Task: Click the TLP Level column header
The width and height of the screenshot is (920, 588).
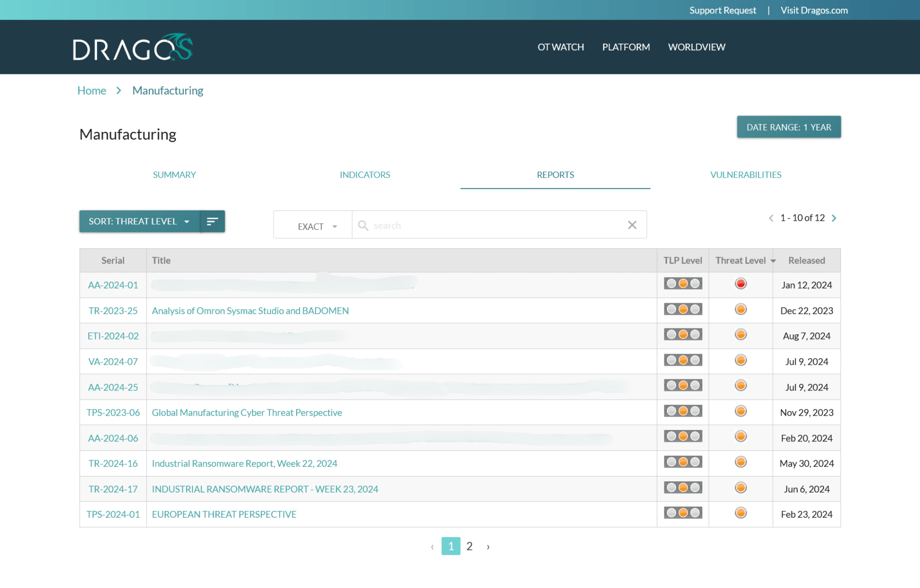Action: [683, 260]
